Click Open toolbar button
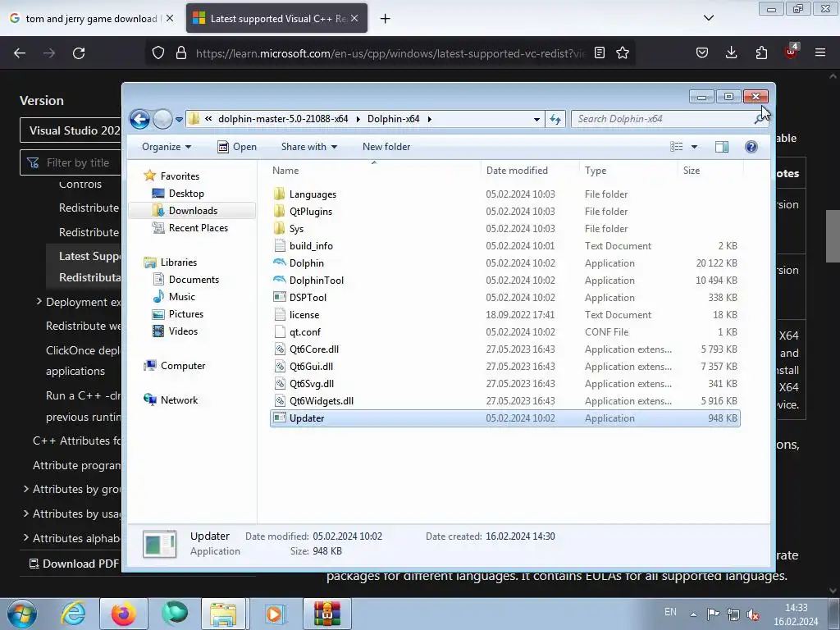Screen dimensions: 840x630 [x=237, y=147]
